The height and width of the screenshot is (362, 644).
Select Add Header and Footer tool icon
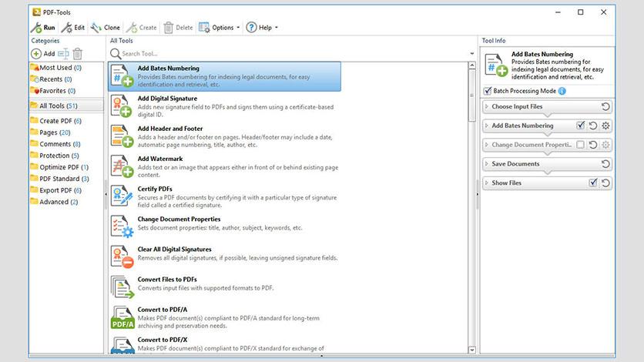(x=122, y=136)
